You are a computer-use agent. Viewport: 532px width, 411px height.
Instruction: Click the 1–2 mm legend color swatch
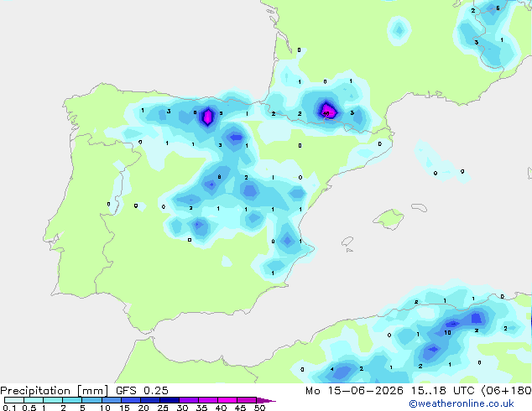(53, 400)
